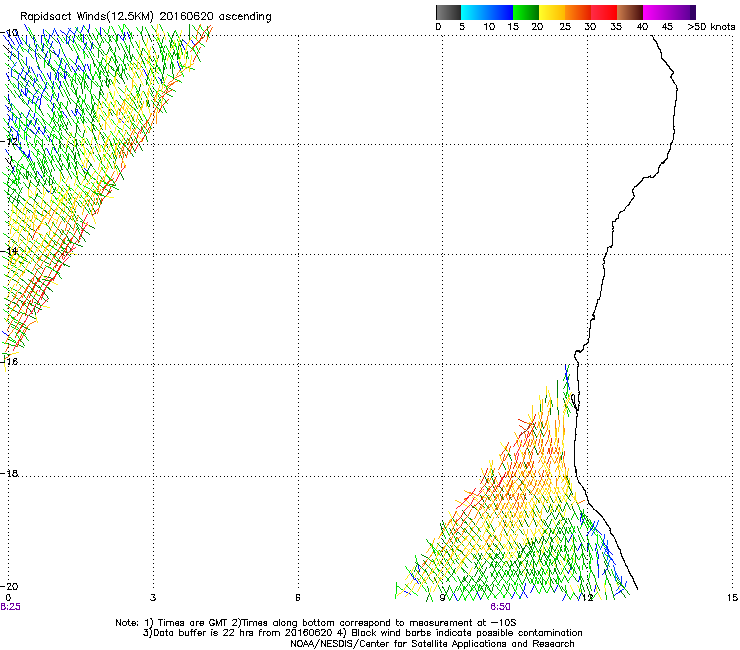This screenshot has width=740, height=650.
Task: Click the purple '6:25' swath time label
Action: click(10, 607)
